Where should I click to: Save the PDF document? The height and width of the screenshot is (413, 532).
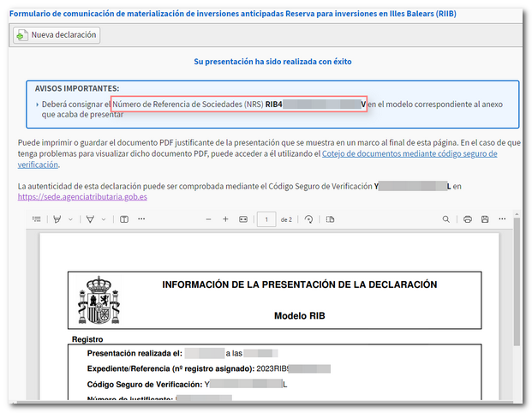tap(485, 219)
